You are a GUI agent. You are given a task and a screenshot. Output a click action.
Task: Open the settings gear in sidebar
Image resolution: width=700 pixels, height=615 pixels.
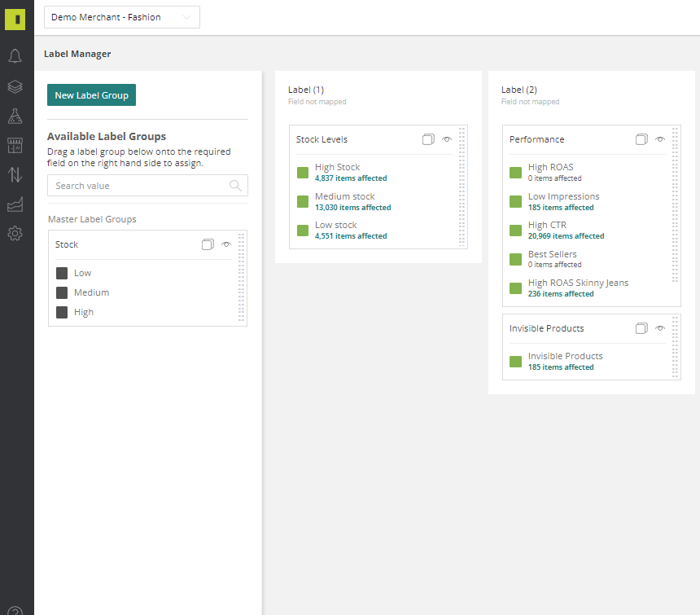coord(15,233)
